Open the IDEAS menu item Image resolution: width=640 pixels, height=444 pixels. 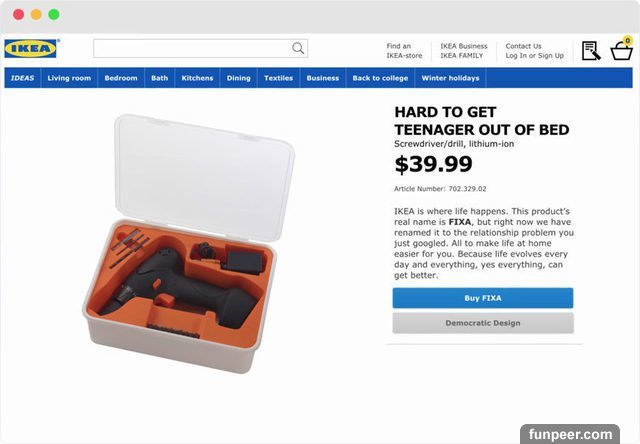(x=22, y=78)
